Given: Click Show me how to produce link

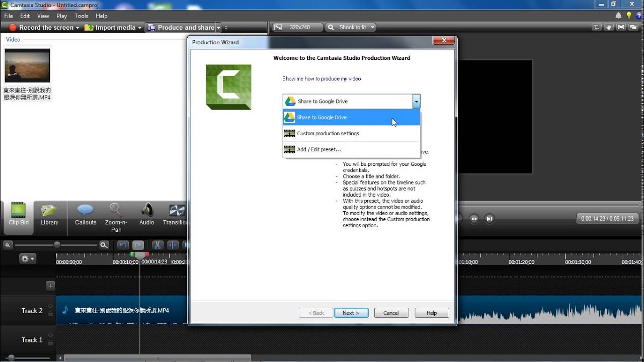Looking at the screenshot, I should (321, 79).
